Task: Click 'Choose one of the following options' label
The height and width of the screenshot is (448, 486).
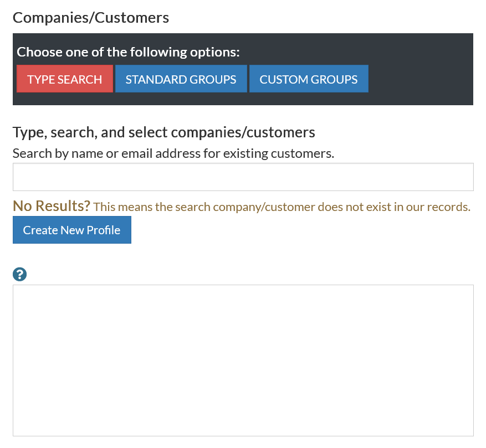Action: 128,52
